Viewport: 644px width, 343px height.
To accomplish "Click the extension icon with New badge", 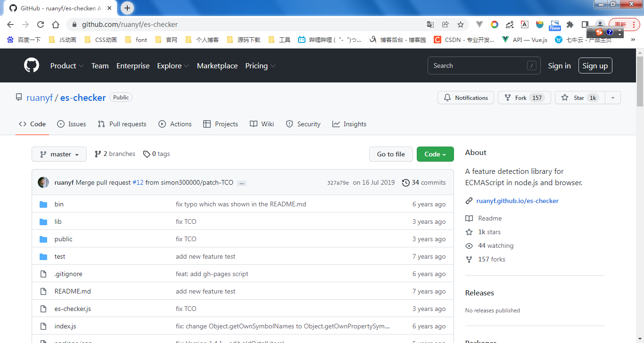I will [x=555, y=25].
